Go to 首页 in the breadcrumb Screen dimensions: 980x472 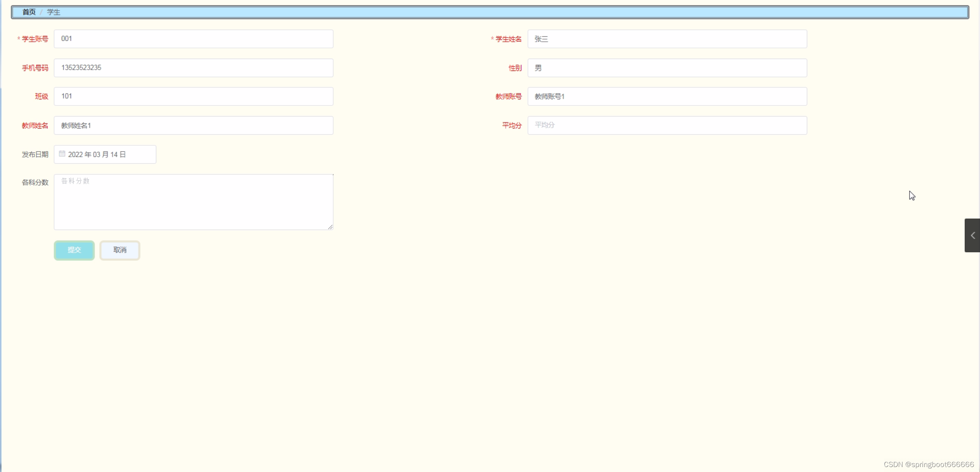click(x=29, y=12)
